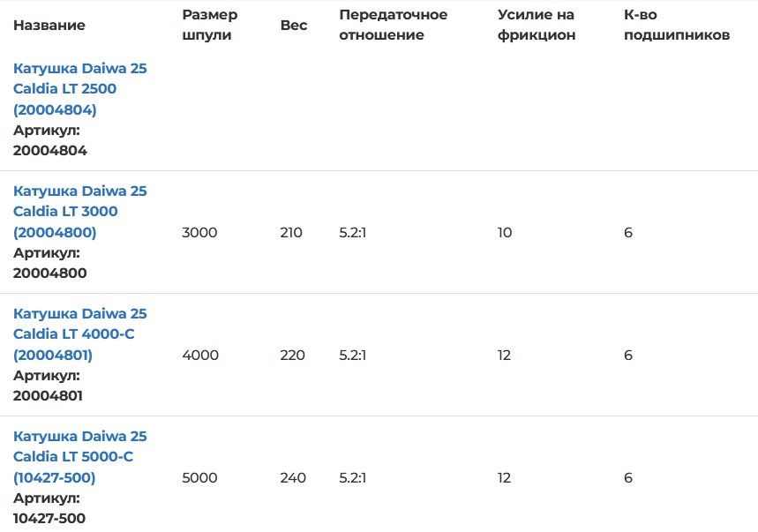Open the Daiwa 25 Caldia LT 5000-C link
Image resolution: width=758 pixels, height=532 pixels.
tap(79, 457)
